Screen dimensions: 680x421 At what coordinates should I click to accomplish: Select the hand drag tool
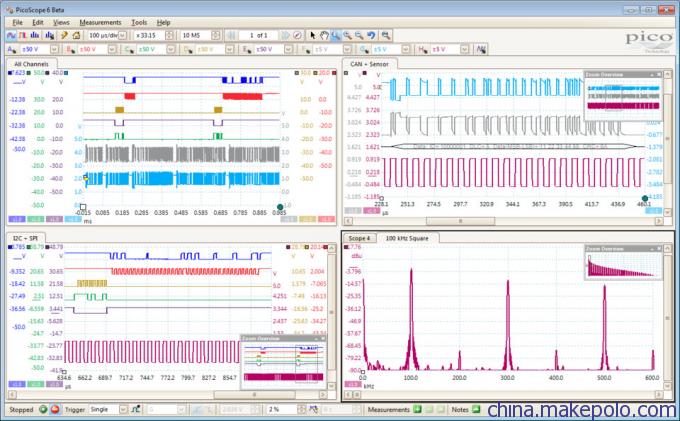[324, 35]
